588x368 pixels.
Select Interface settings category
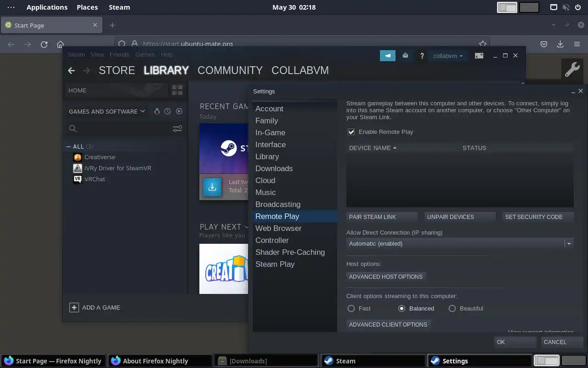295,144
